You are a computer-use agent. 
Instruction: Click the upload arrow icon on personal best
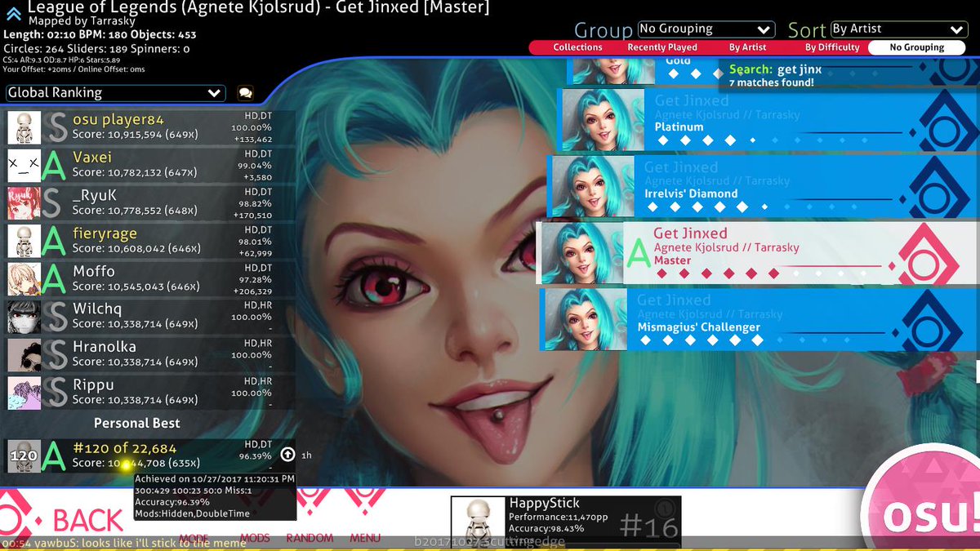point(287,455)
